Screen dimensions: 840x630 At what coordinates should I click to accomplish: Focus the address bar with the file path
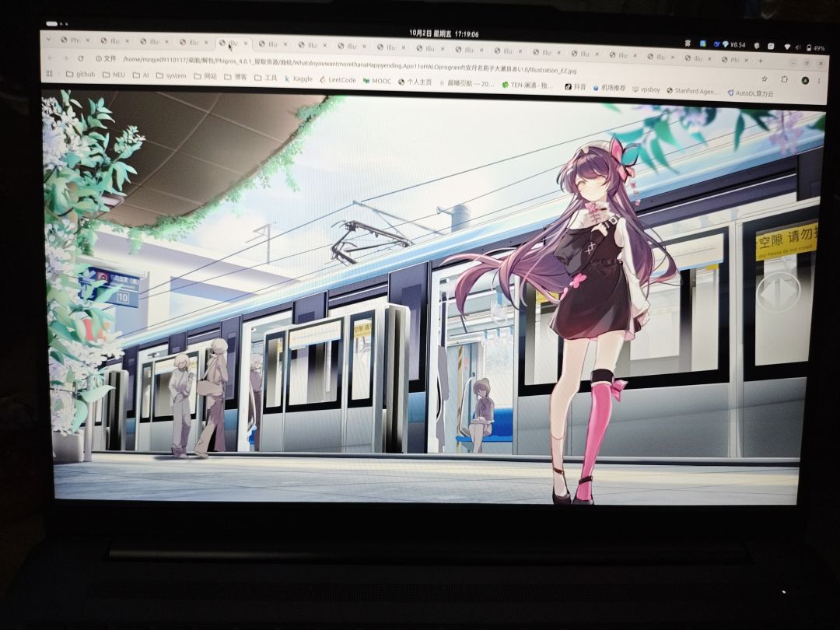pos(350,65)
